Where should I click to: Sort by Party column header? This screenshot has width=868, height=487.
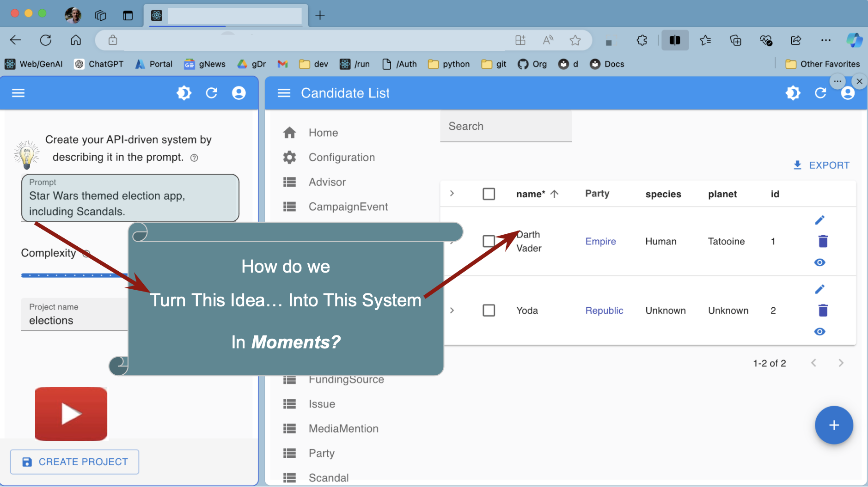click(597, 194)
